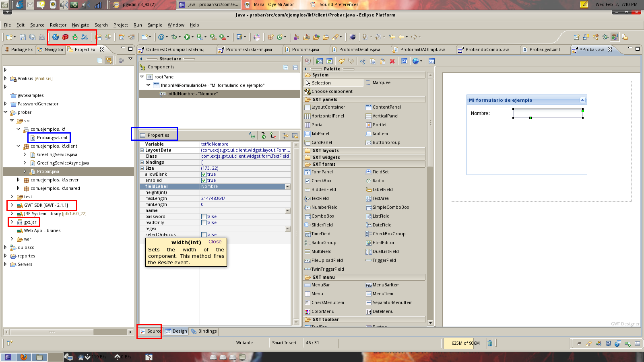Click the Collapse All icon in Project Explorer
Viewport: 644px width, 362px height.
100,60
